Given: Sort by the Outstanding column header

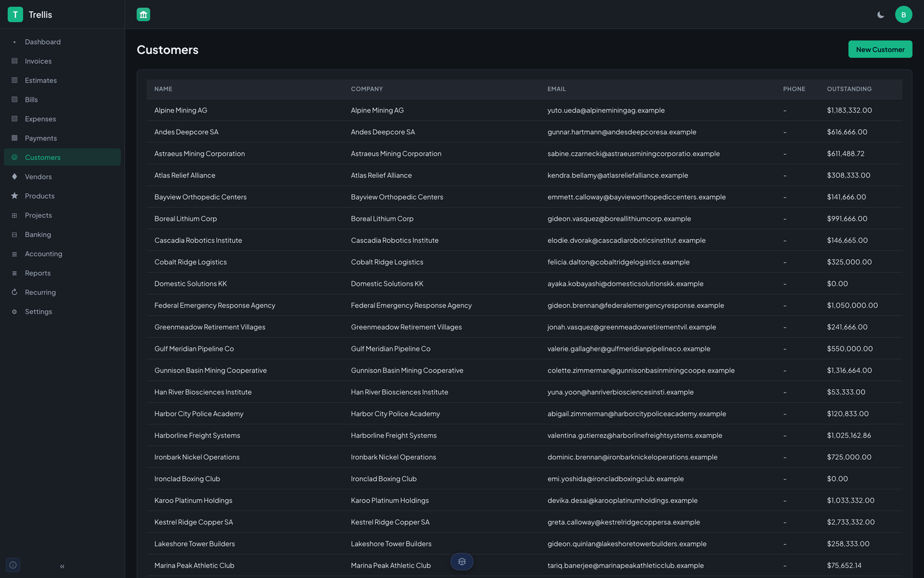Looking at the screenshot, I should (850, 89).
